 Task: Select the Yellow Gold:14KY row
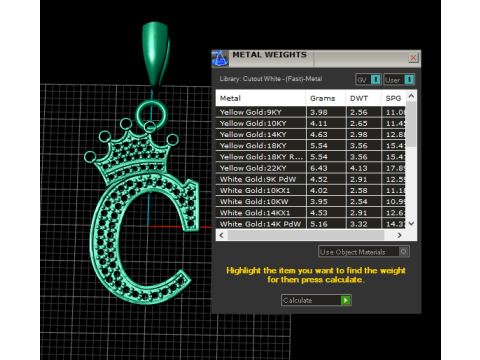(x=311, y=134)
